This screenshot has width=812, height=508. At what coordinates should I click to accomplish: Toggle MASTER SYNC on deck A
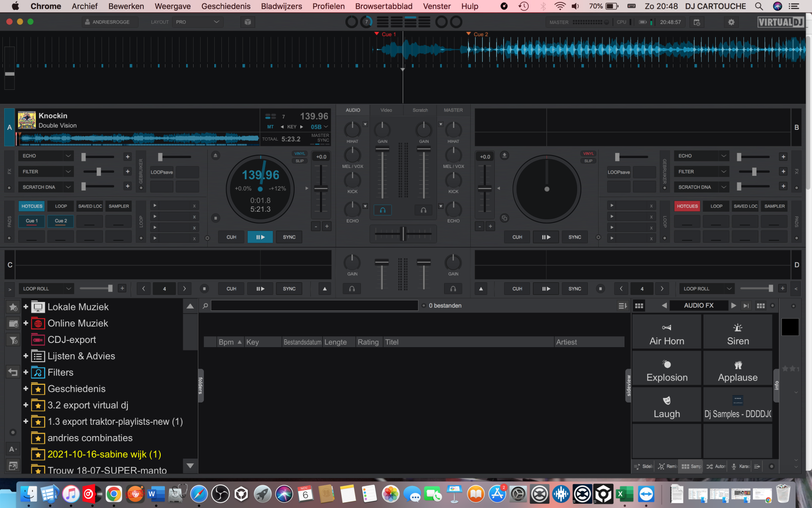[x=320, y=138]
